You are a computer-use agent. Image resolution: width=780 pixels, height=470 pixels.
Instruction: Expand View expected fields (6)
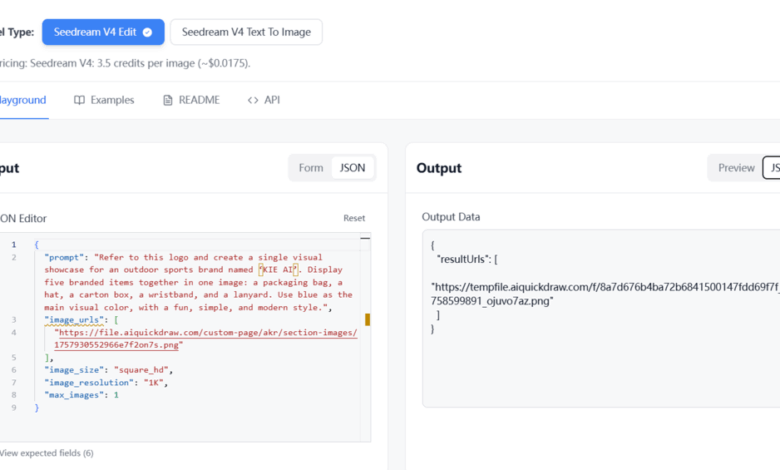pos(46,453)
